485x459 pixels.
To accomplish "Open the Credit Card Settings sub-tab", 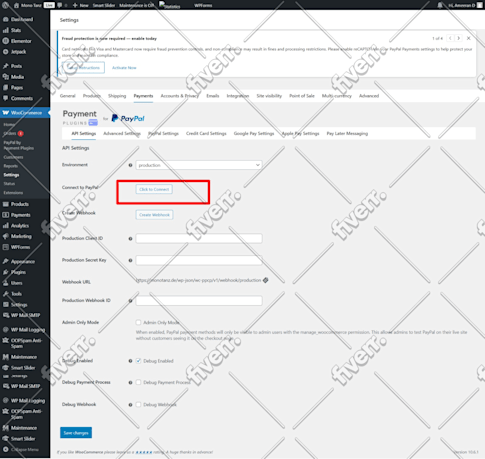I will click(206, 134).
